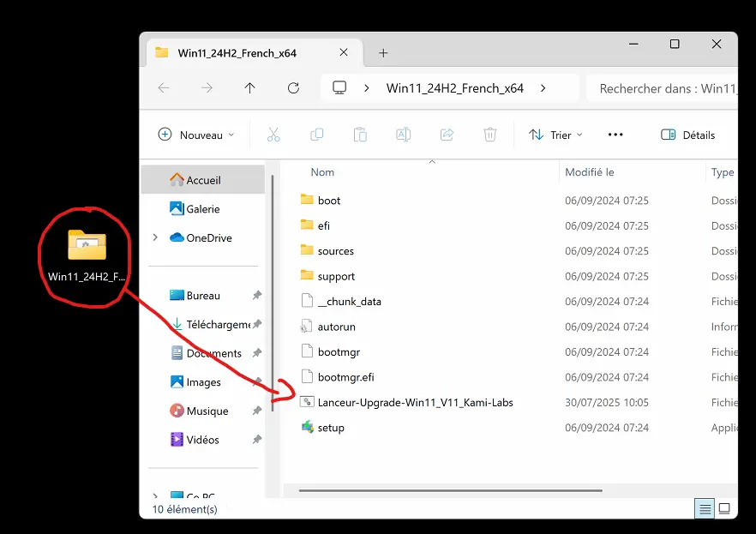
Task: Select the boot folder icon
Action: (x=307, y=200)
